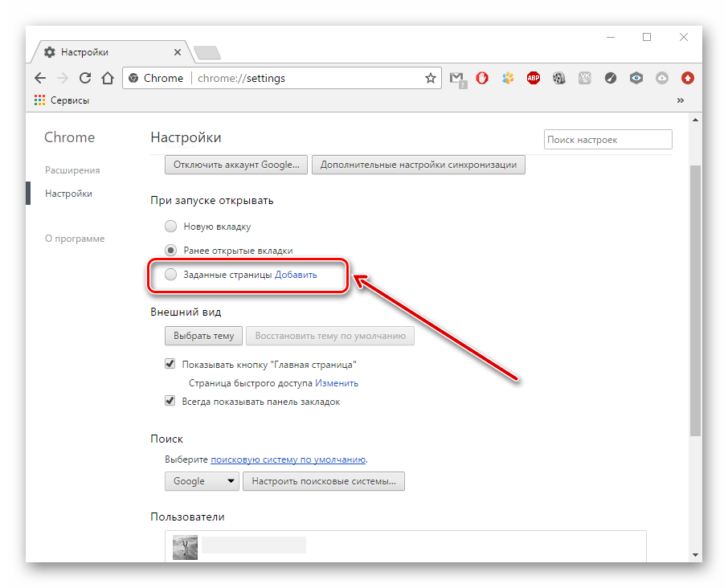
Task: Uncheck 'Всегда показывать панель закладок'
Action: point(170,401)
